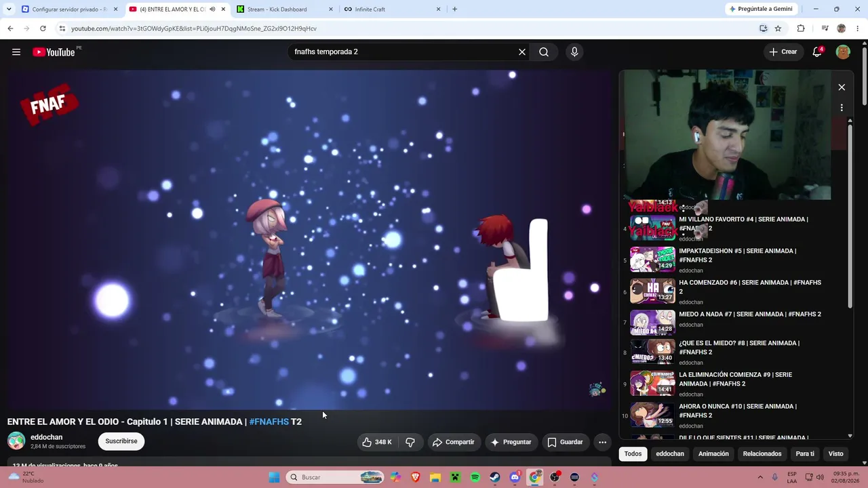
Task: Reload the current page
Action: tap(43, 28)
